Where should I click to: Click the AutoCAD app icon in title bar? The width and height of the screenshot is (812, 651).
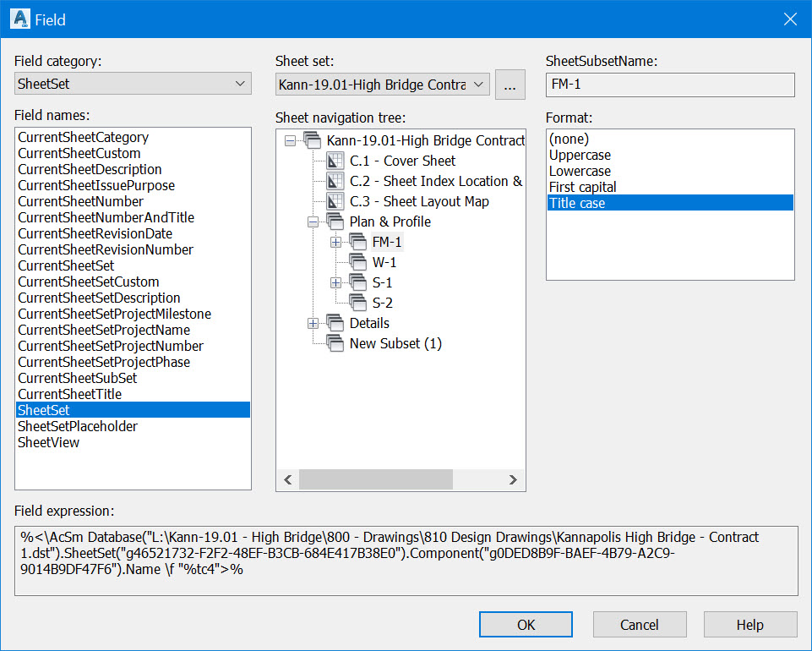pos(19,19)
